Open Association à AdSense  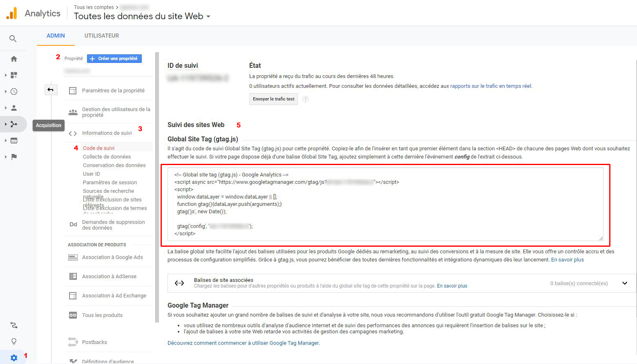[x=109, y=277]
